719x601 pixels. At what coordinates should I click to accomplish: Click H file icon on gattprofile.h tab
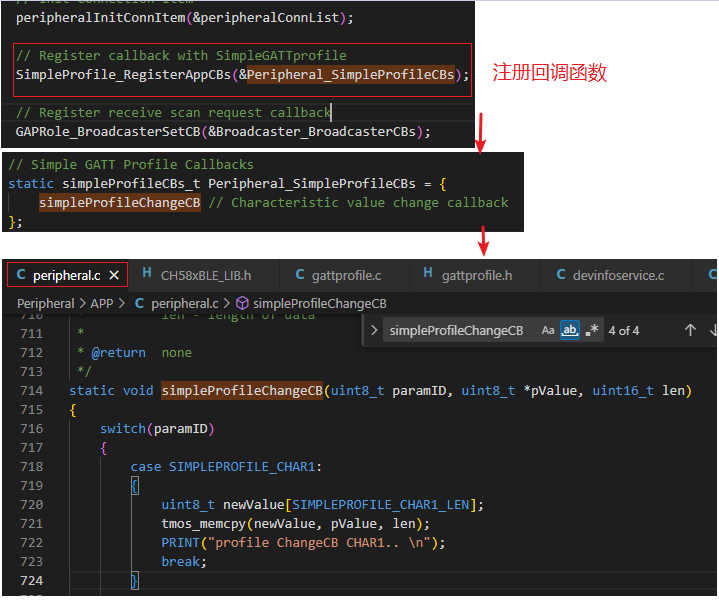pyautogui.click(x=428, y=275)
